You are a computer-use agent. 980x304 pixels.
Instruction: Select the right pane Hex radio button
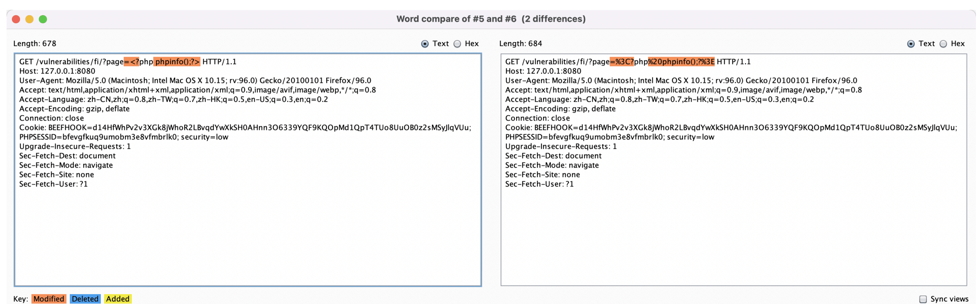(943, 44)
